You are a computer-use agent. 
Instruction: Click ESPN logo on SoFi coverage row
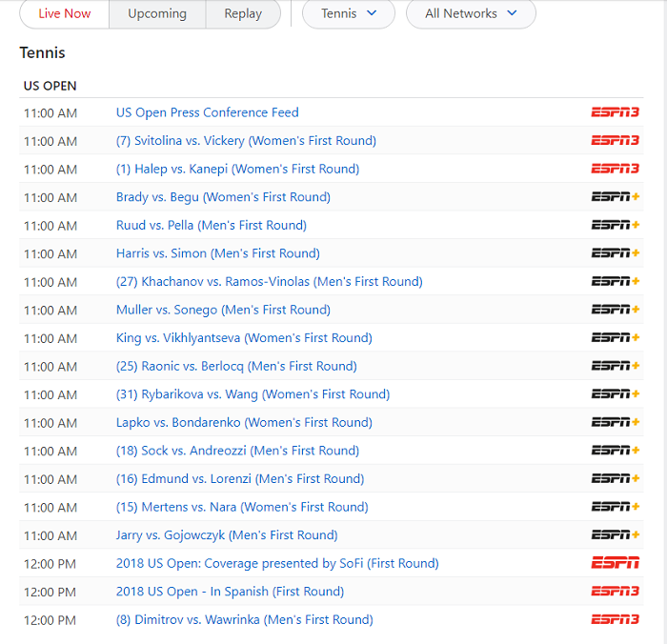(x=616, y=563)
